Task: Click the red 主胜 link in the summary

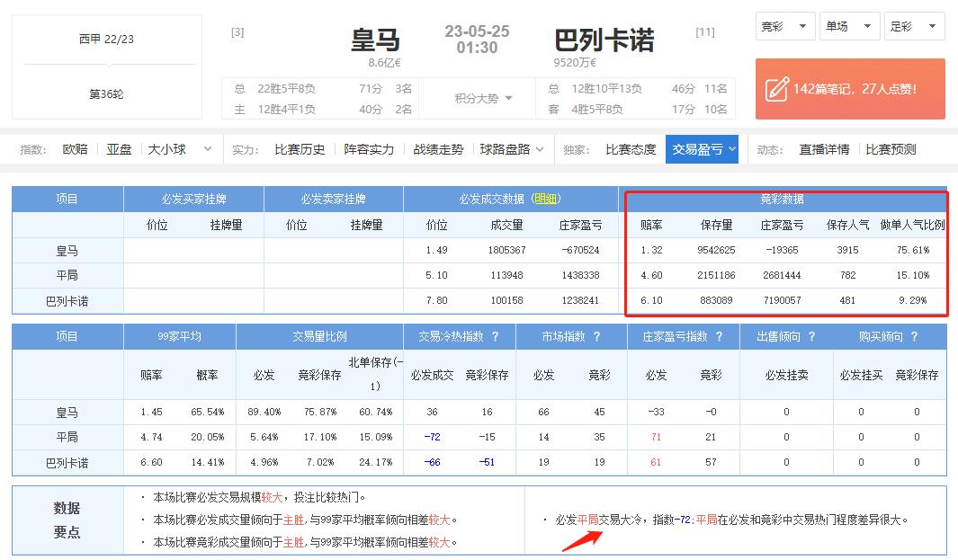Action: pos(292,521)
